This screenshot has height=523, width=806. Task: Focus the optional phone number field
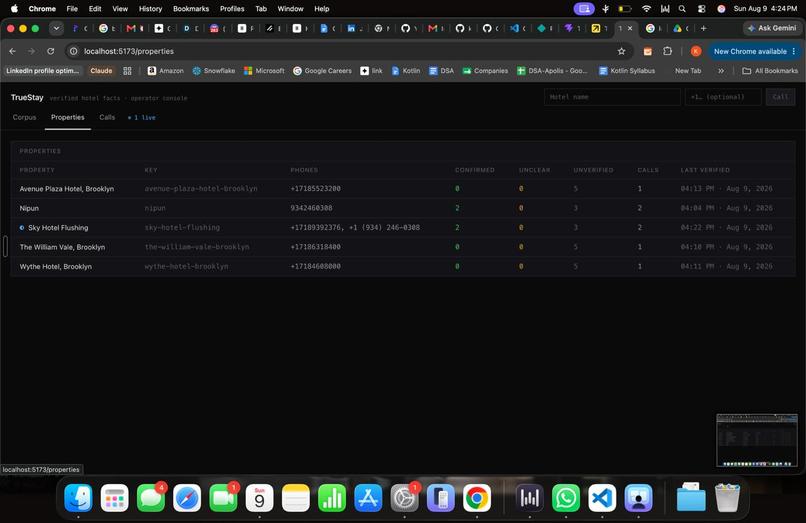[x=723, y=97]
